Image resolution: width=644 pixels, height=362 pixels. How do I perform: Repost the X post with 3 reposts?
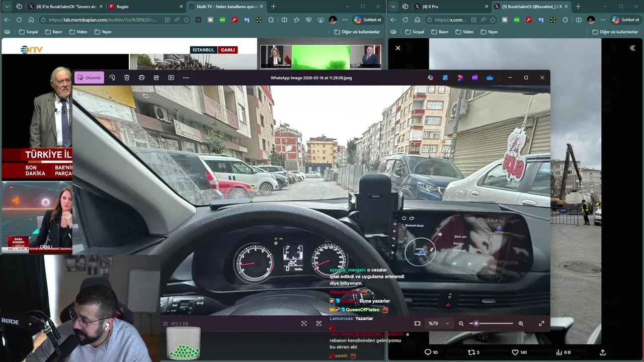coord(473,352)
